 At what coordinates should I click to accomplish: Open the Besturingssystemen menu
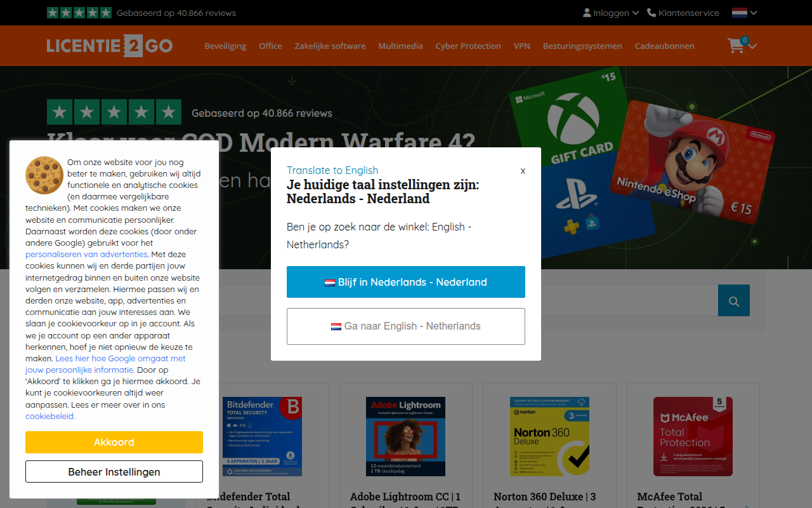pos(582,46)
